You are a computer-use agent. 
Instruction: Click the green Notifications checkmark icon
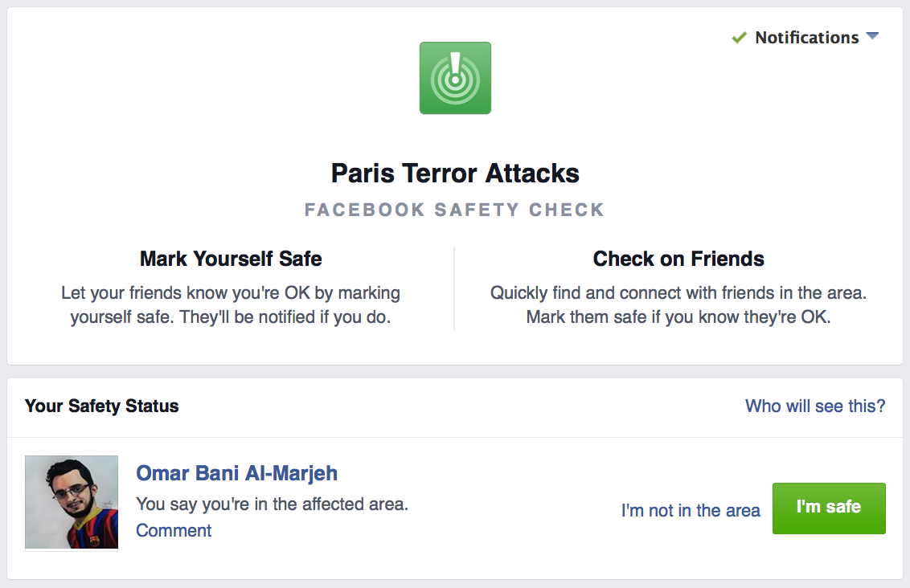(x=739, y=38)
